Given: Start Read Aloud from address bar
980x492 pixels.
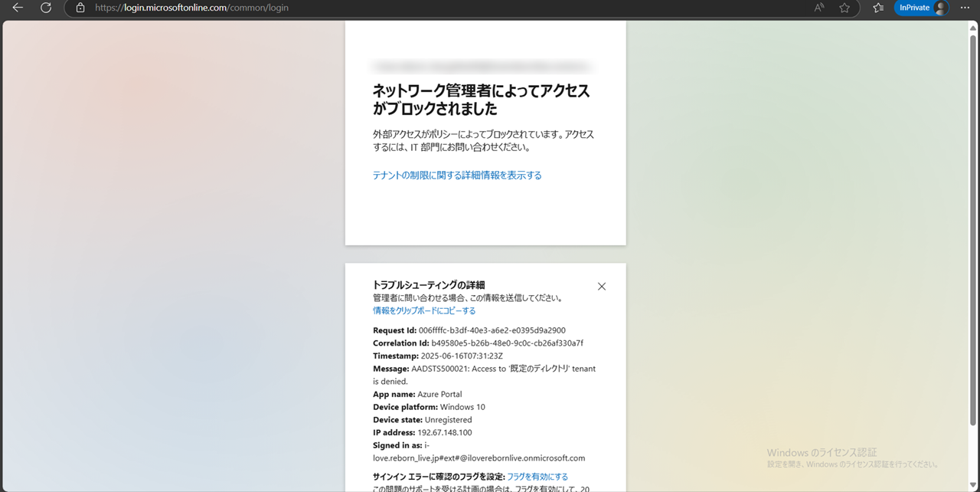Looking at the screenshot, I should point(819,8).
